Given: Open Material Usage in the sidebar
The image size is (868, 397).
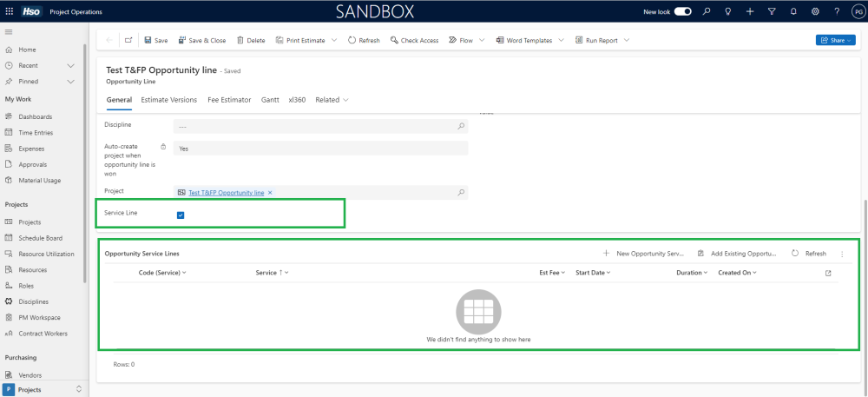Looking at the screenshot, I should click(40, 181).
